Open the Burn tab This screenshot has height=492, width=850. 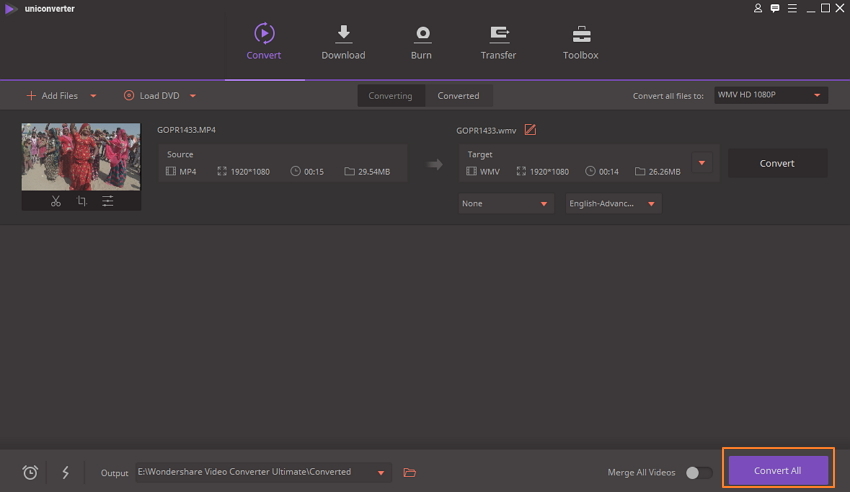(421, 41)
